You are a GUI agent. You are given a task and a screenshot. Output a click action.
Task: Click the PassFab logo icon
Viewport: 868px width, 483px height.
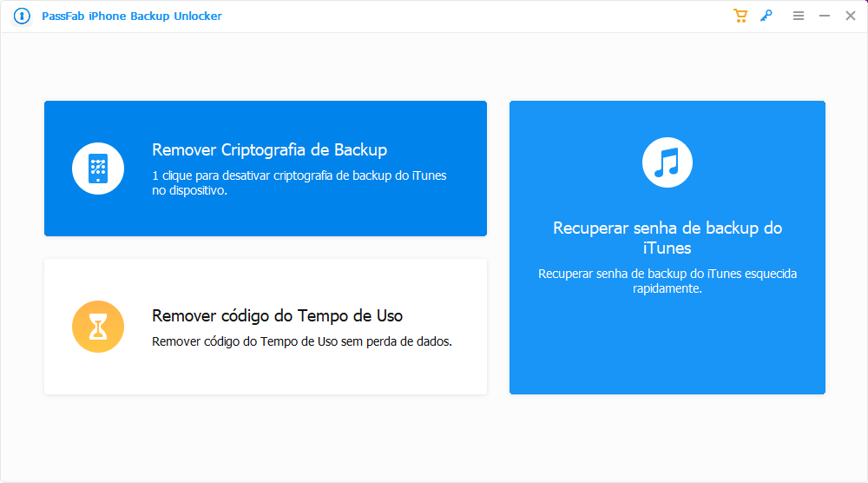(x=23, y=16)
